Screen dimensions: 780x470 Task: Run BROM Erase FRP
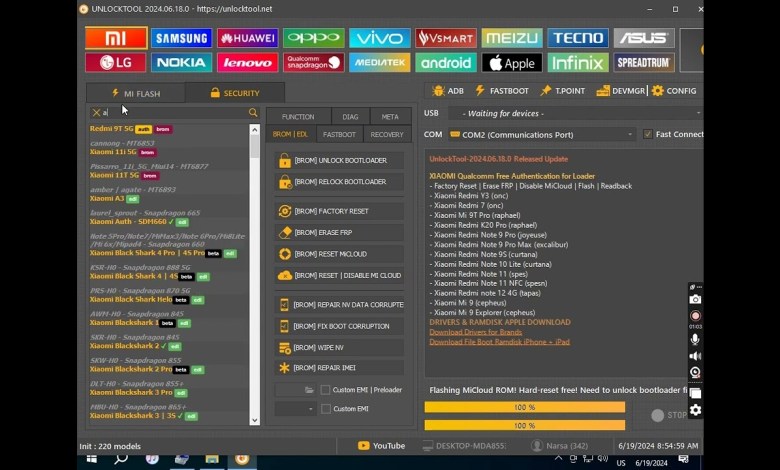tap(339, 233)
